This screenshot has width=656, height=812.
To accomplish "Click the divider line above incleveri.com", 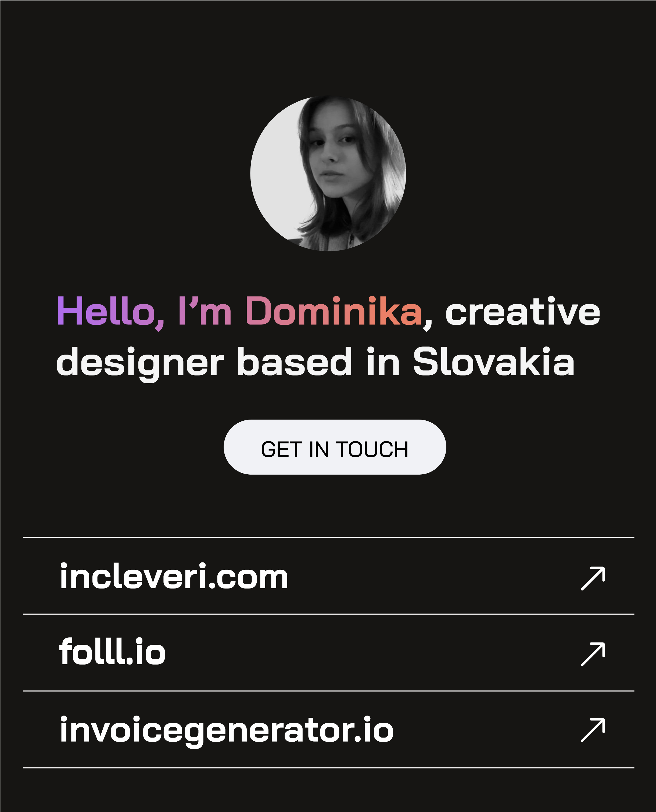I will (328, 537).
